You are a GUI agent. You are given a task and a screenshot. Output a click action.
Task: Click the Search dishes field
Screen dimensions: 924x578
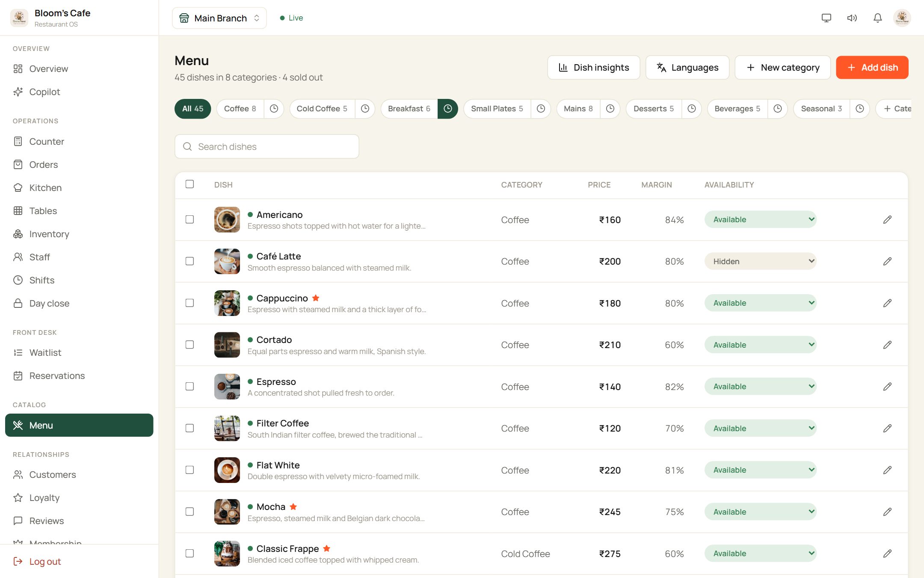point(267,146)
